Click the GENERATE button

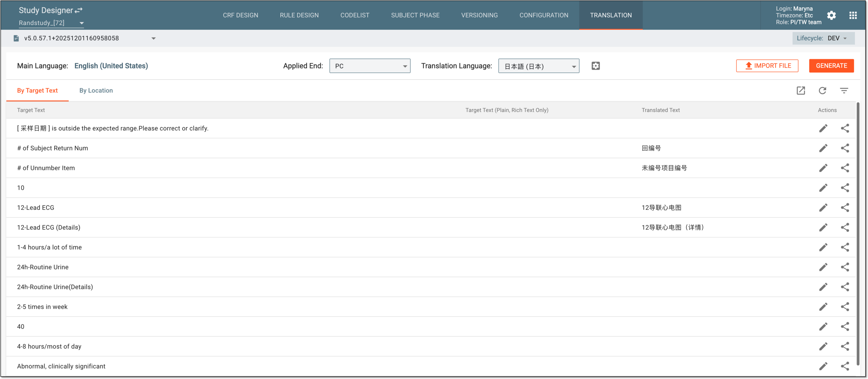831,66
